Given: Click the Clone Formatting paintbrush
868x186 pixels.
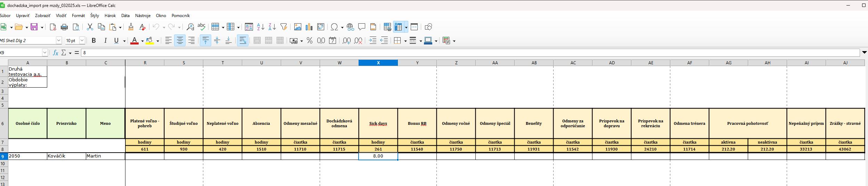Looking at the screenshot, I should [131, 27].
